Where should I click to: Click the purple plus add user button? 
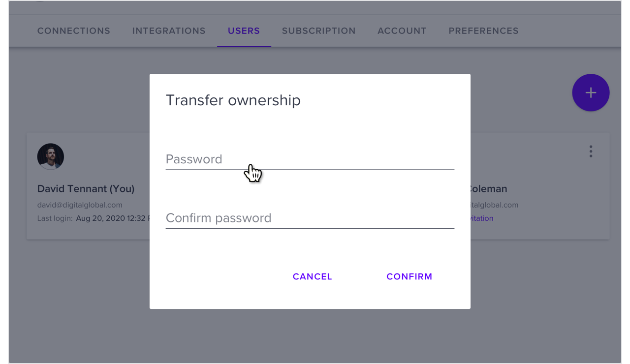coord(591,92)
